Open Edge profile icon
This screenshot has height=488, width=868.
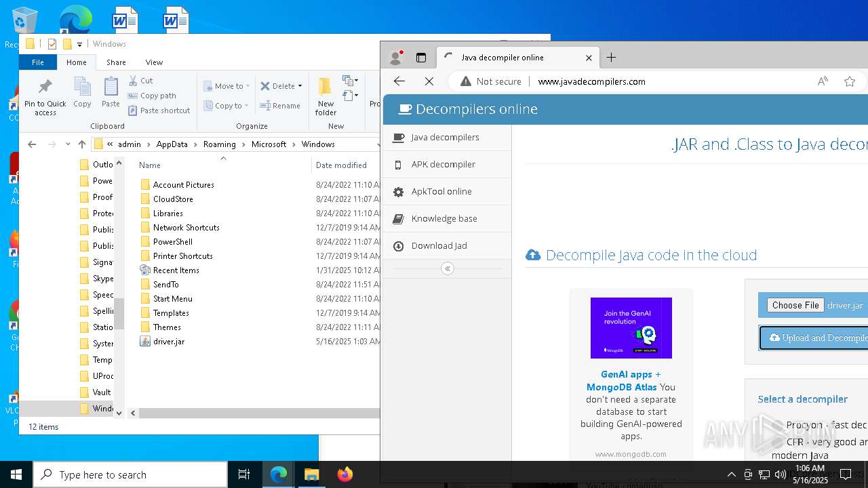[396, 58]
